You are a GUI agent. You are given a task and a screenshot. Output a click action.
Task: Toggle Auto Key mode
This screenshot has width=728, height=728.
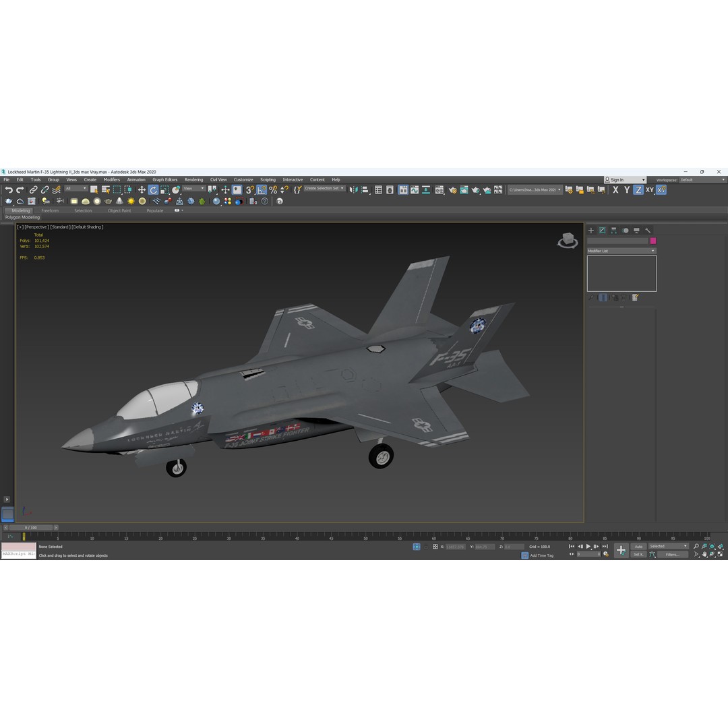pyautogui.click(x=639, y=547)
